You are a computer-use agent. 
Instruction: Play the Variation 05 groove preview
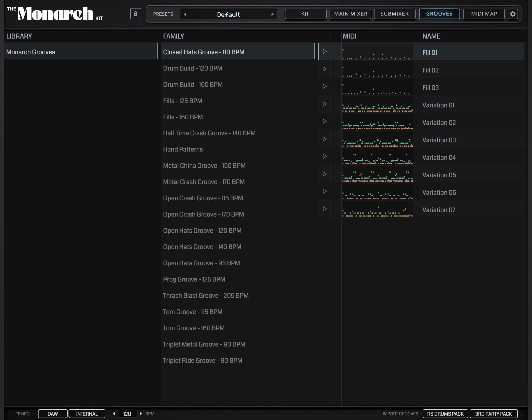point(324,174)
